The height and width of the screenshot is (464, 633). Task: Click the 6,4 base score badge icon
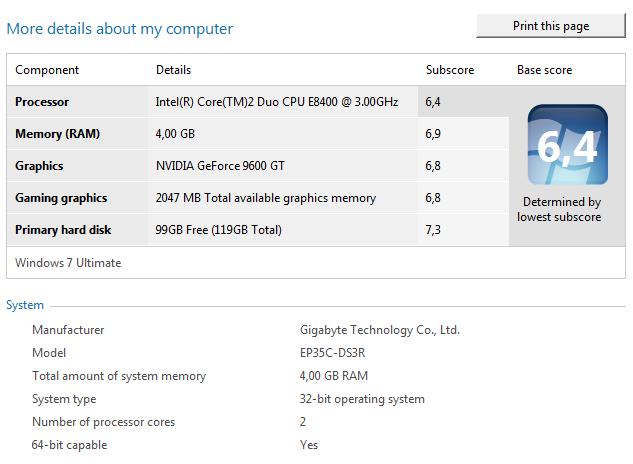click(x=568, y=145)
